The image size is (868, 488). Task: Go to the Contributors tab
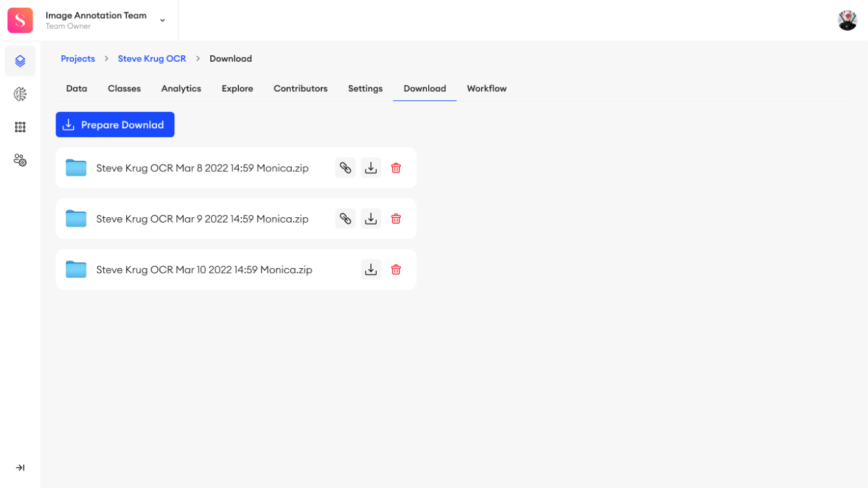point(301,88)
